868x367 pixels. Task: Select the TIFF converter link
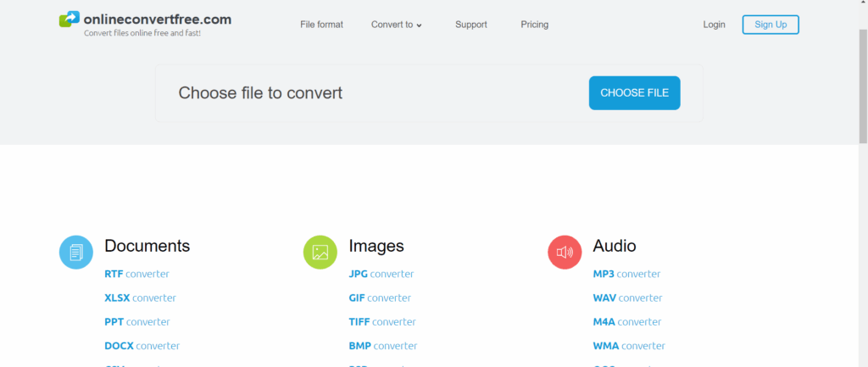pyautogui.click(x=382, y=322)
